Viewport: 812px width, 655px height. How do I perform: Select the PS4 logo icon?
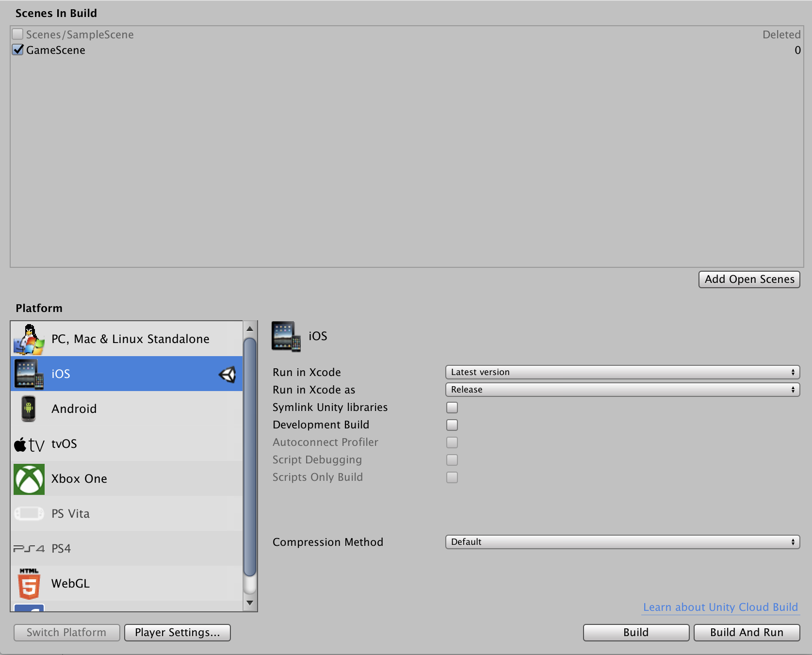(x=29, y=549)
